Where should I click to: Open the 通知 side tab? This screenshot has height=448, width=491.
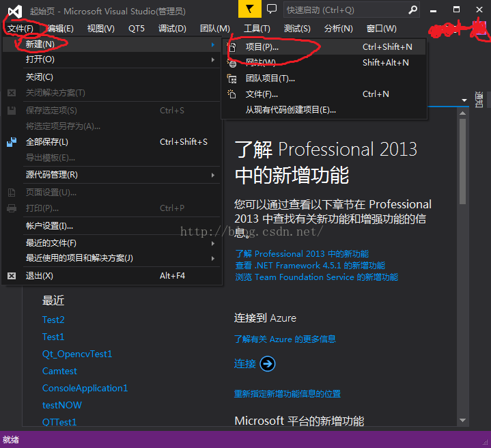pyautogui.click(x=479, y=100)
